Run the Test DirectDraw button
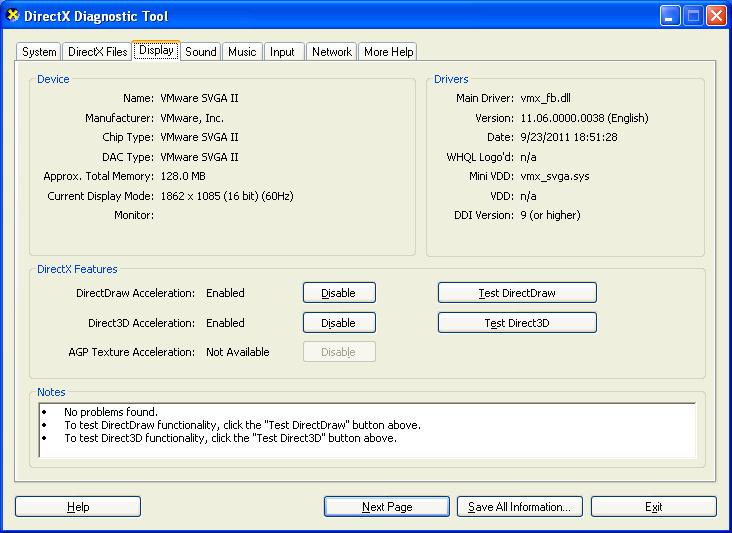732x533 pixels. click(x=517, y=293)
